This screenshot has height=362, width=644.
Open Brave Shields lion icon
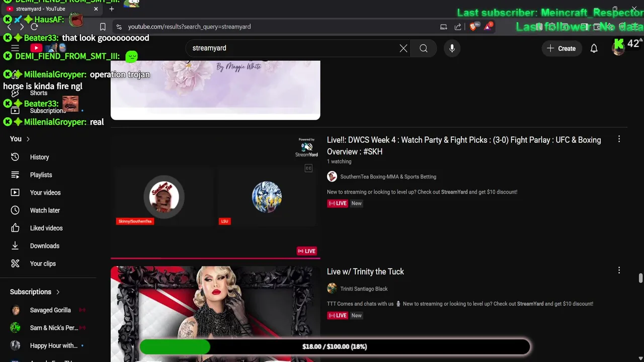coord(473,27)
